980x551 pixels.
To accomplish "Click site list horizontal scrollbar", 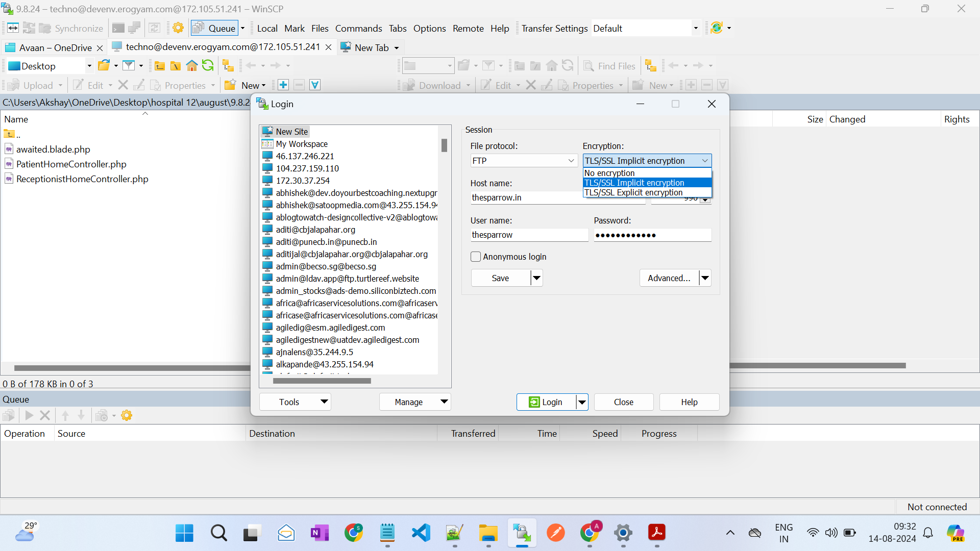I will coord(322,381).
